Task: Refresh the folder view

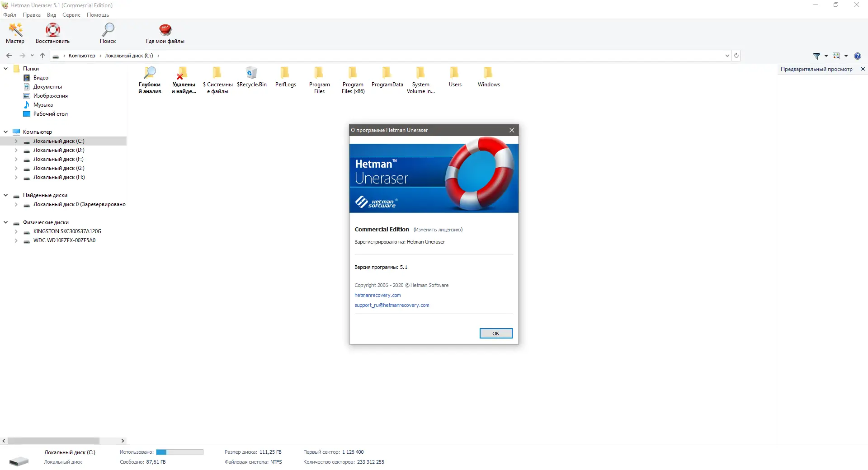Action: pyautogui.click(x=736, y=55)
